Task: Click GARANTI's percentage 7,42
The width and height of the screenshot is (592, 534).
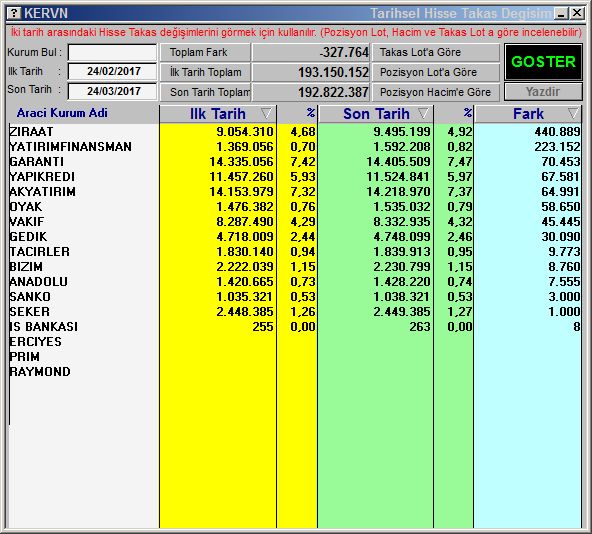Action: tap(303, 162)
